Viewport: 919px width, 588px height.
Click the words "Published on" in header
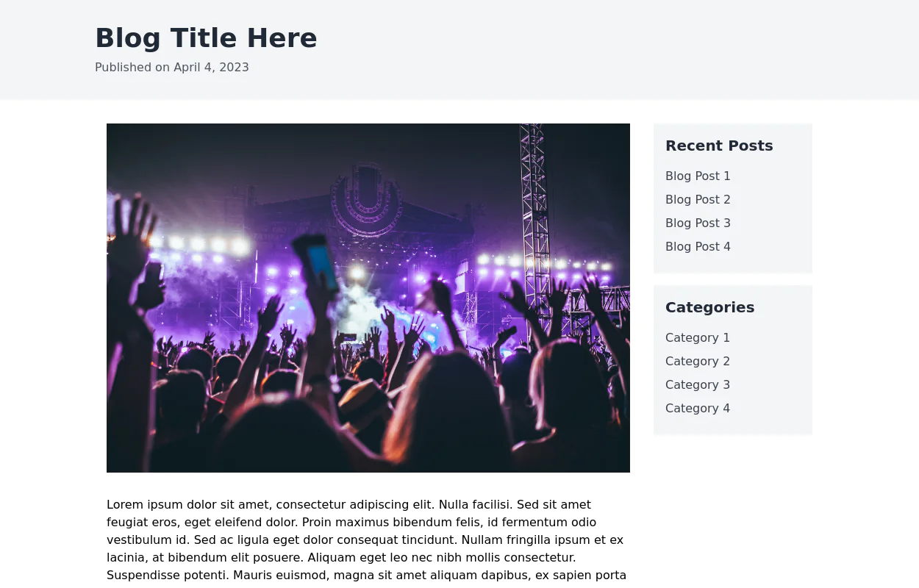132,68
